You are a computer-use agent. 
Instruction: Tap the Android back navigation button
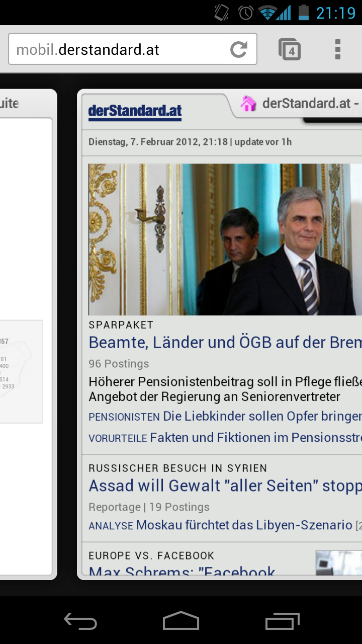point(80,621)
